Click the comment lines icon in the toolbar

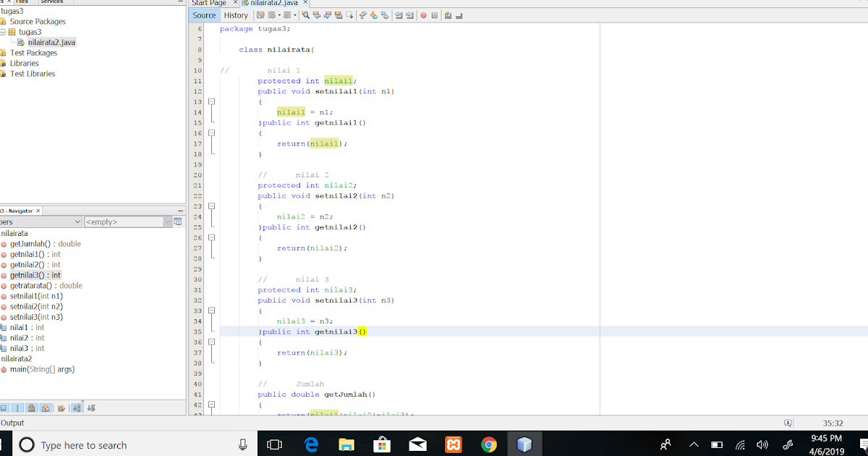click(447, 14)
